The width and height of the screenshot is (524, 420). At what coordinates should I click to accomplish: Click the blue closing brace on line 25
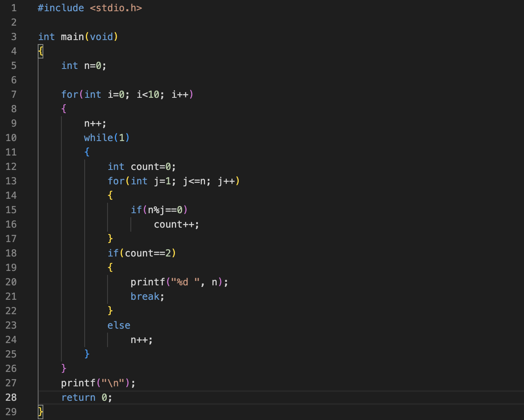87,354
